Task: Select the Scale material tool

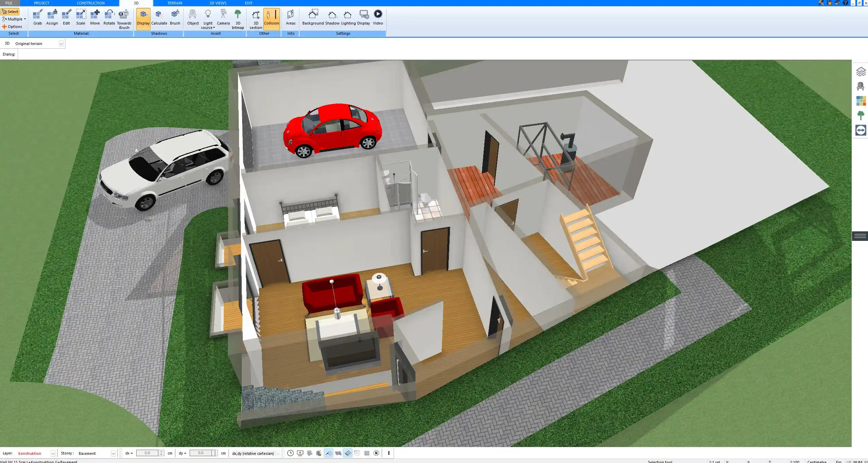Action: [80, 17]
